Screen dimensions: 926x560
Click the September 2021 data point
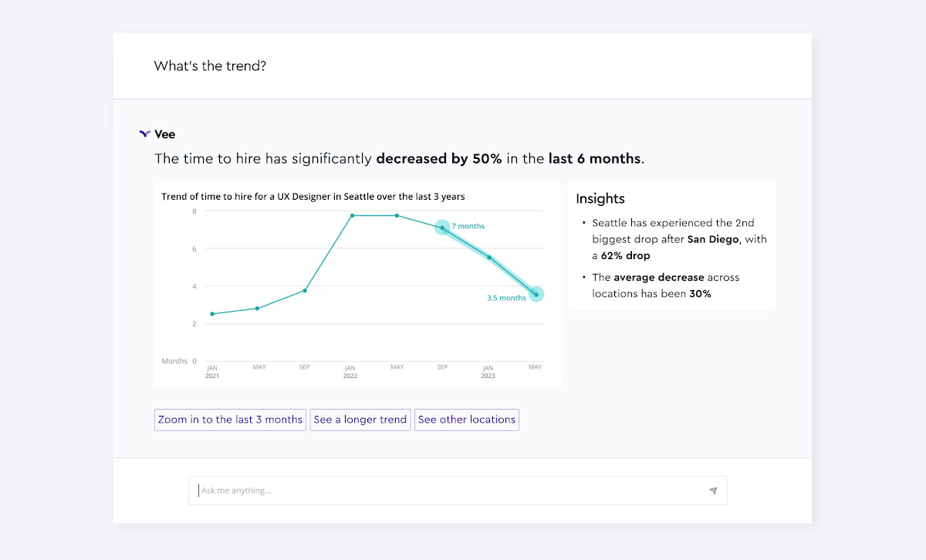click(305, 290)
